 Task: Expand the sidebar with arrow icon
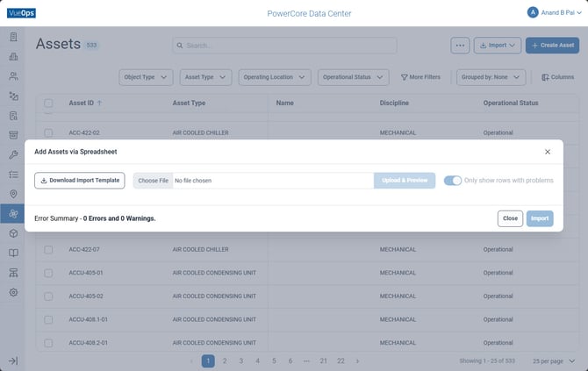point(13,360)
